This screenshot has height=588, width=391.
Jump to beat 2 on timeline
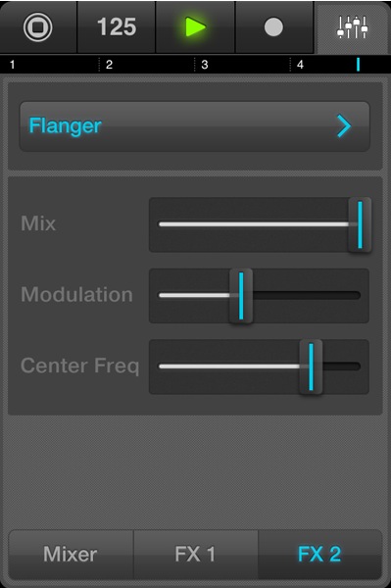(109, 65)
